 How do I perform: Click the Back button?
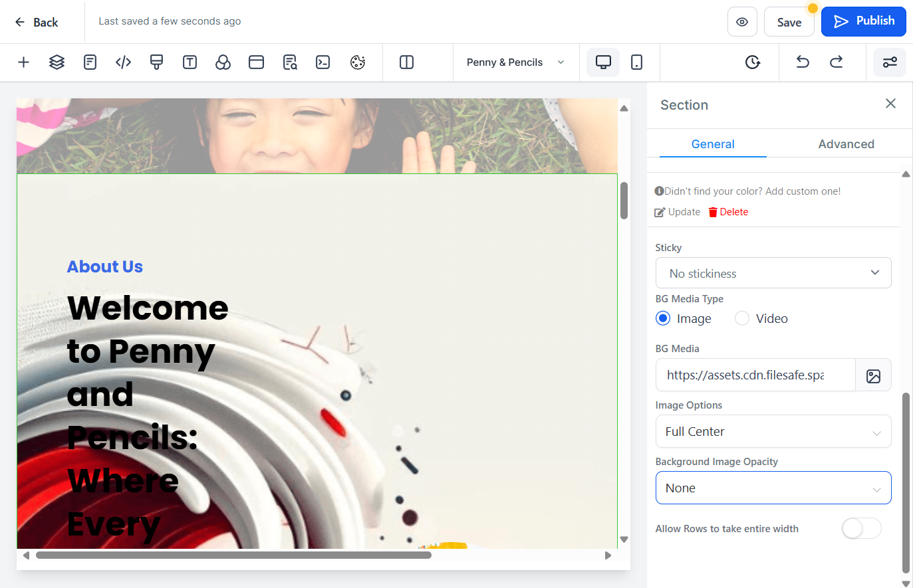(x=37, y=22)
